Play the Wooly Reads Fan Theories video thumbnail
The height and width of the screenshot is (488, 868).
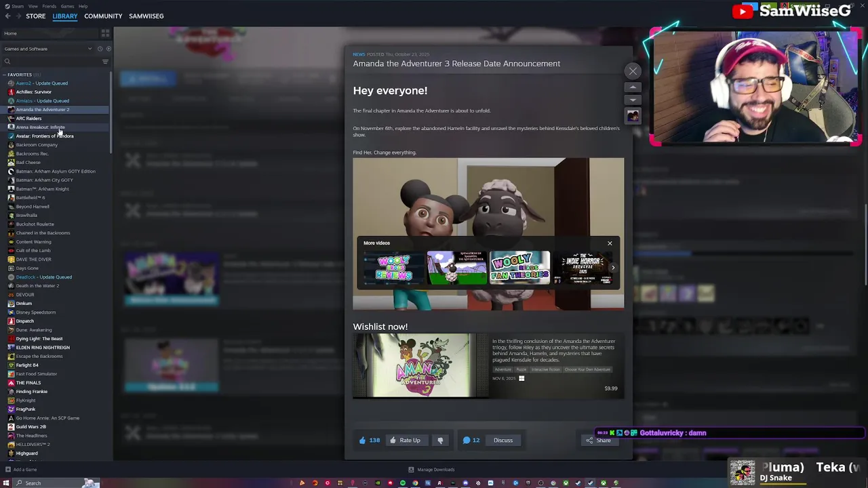pyautogui.click(x=520, y=268)
